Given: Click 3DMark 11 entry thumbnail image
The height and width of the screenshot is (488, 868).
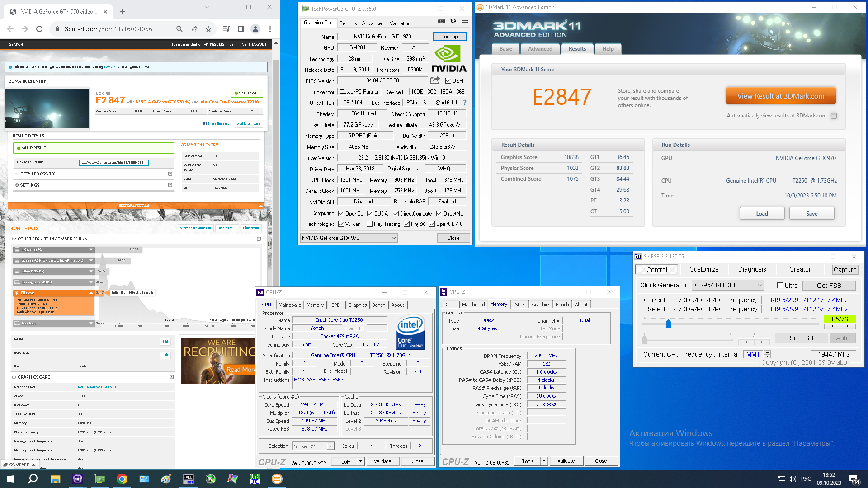Looking at the screenshot, I should pyautogui.click(x=47, y=108).
